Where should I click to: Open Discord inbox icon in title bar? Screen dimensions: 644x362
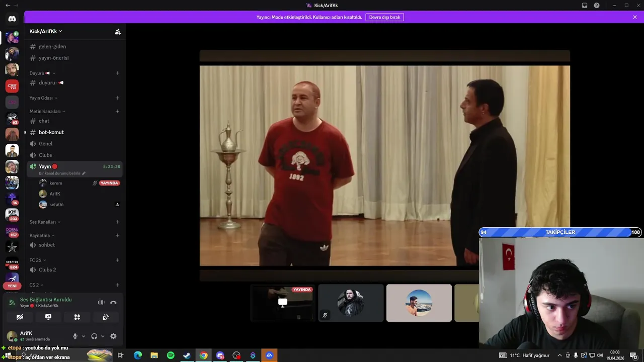tap(585, 6)
